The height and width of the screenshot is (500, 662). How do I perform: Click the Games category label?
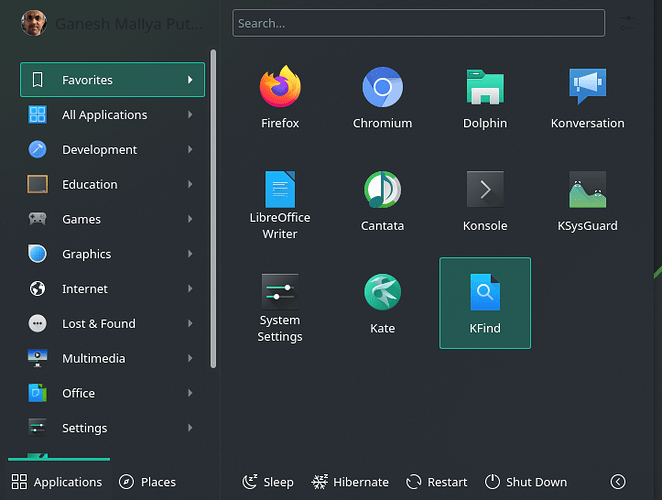point(81,219)
